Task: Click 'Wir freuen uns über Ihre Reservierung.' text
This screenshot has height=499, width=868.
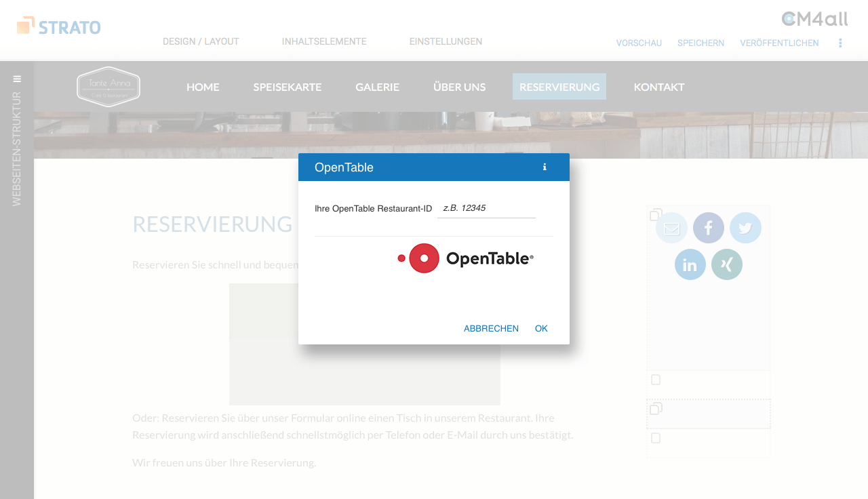Action: (x=224, y=462)
